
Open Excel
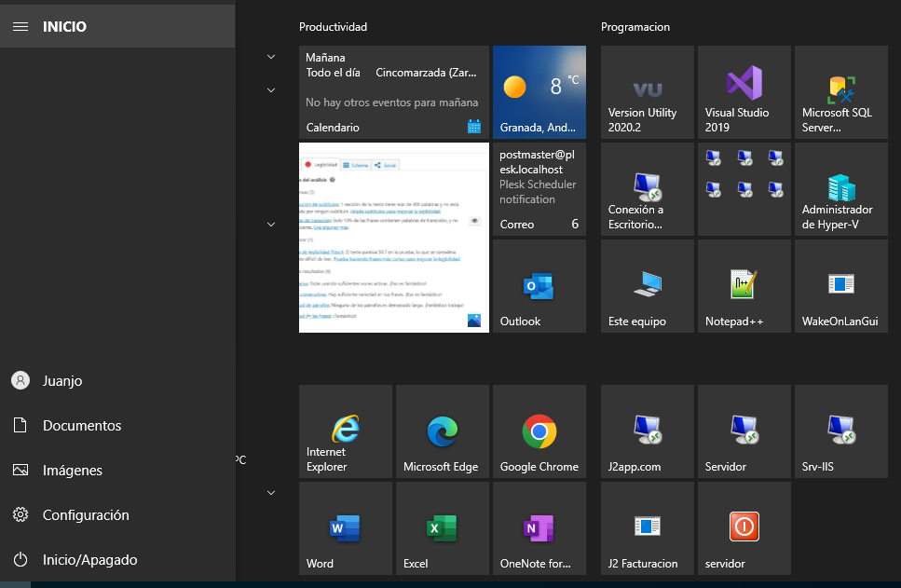443,528
